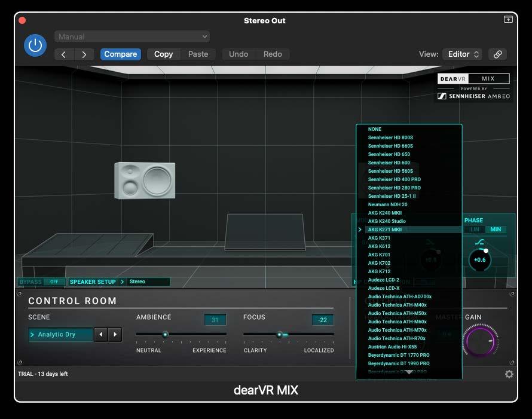This screenshot has height=419, width=532.
Task: Open settings gear icon at bottom right
Action: pos(509,374)
